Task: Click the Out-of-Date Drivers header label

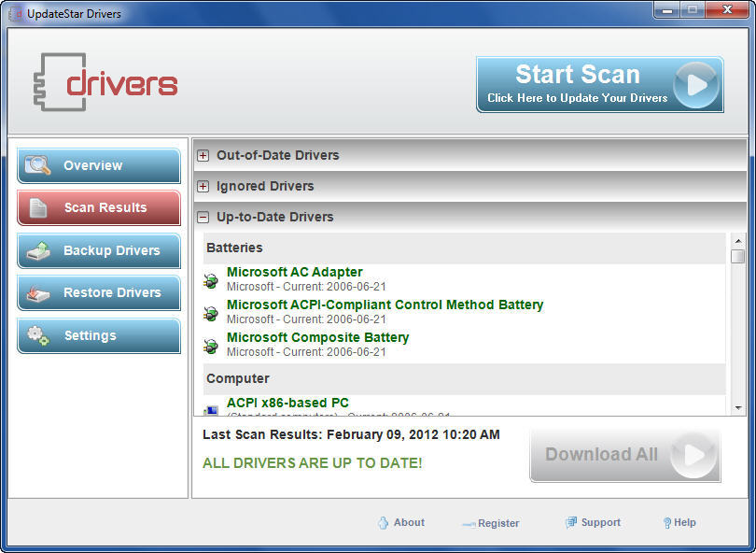Action: coord(278,155)
